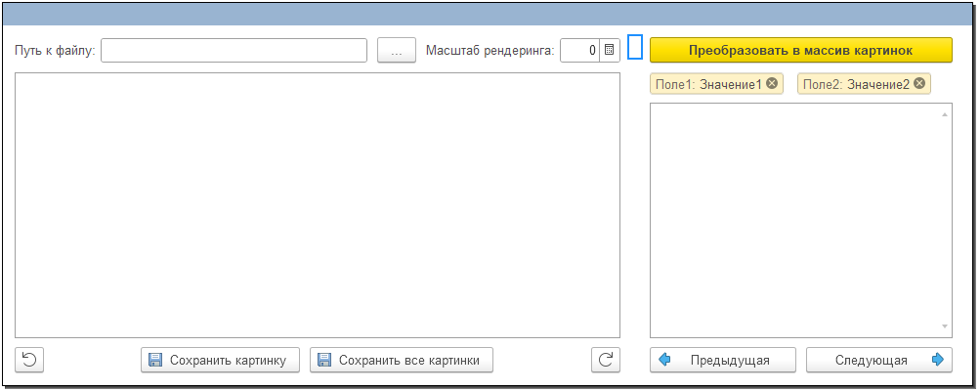This screenshot has width=980, height=391.
Task: Click the rotate counterclockwise icon
Action: [x=29, y=360]
